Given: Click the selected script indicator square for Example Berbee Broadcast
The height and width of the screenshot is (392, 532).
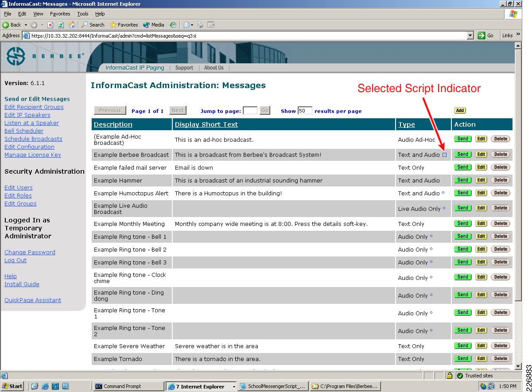Looking at the screenshot, I should click(444, 155).
